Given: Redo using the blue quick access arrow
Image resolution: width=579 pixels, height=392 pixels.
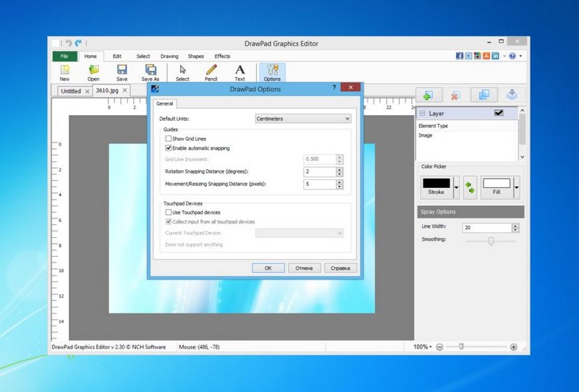Looking at the screenshot, I should tap(78, 43).
